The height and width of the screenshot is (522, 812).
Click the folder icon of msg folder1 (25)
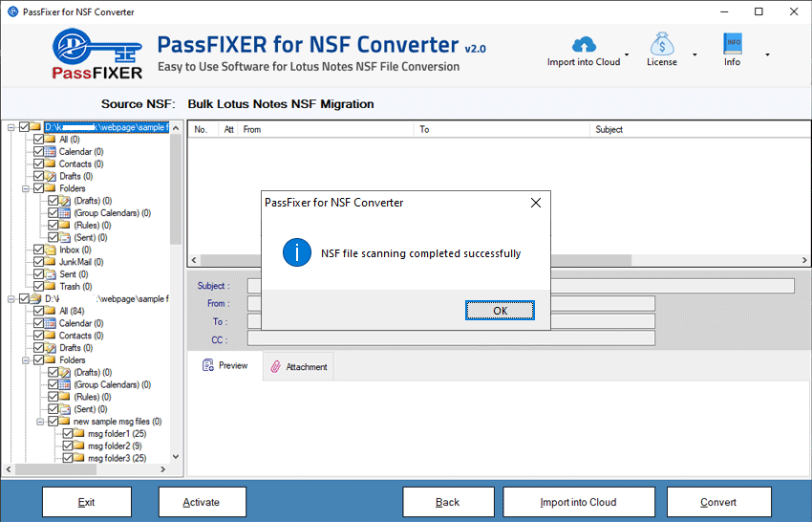click(78, 433)
